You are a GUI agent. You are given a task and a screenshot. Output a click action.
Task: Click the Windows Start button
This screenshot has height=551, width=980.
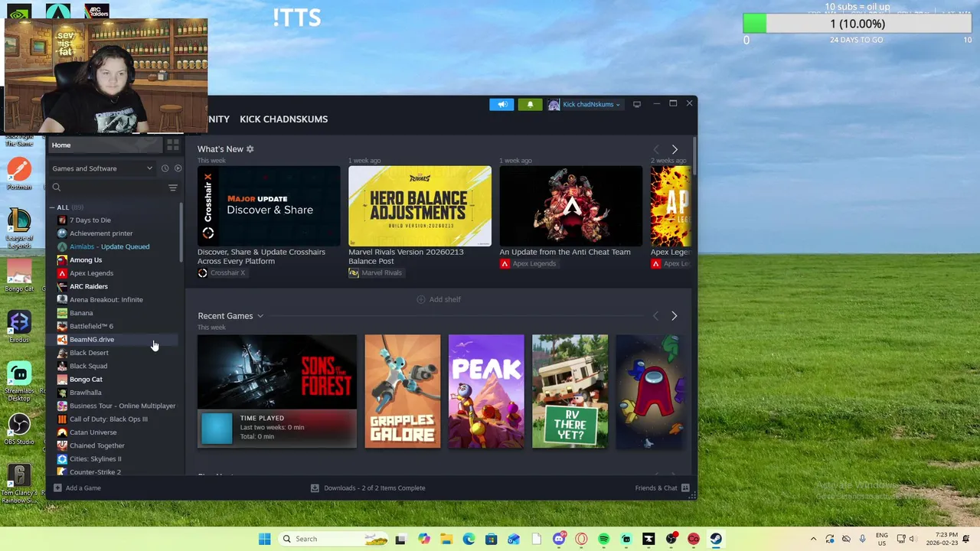coord(264,539)
